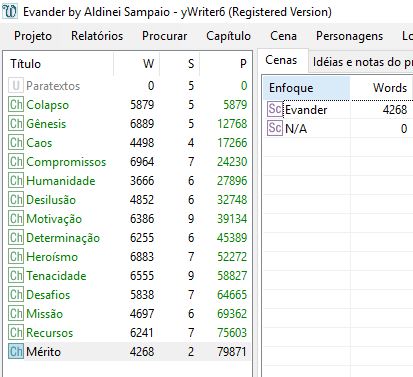Sort chapters by S column header
The height and width of the screenshot is (377, 413).
click(180, 64)
